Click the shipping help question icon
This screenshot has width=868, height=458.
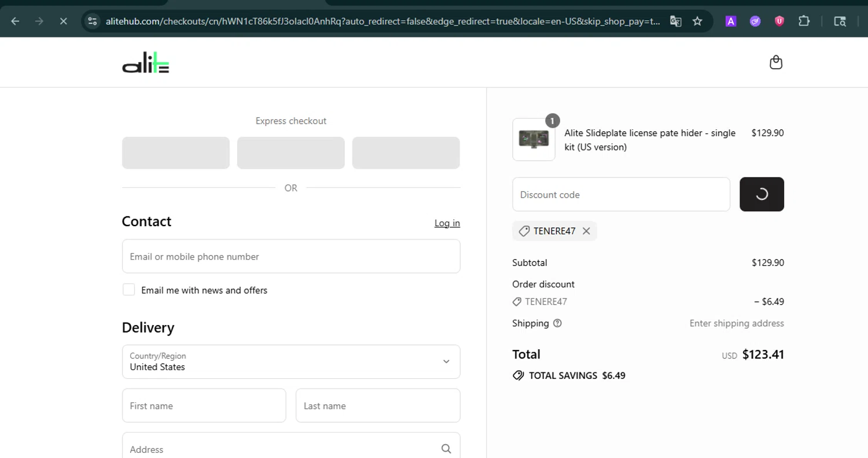point(557,323)
